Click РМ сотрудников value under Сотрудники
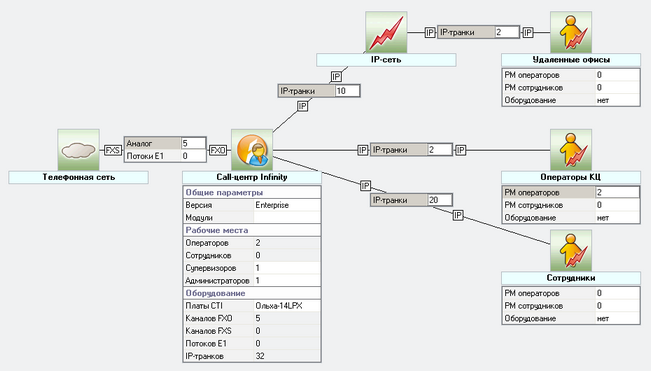This screenshot has width=651, height=371. [x=617, y=306]
